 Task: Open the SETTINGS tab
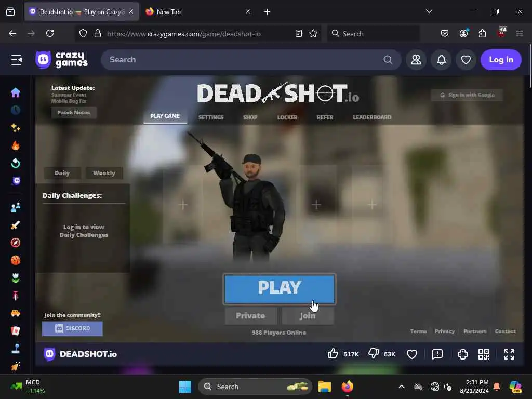pos(211,117)
